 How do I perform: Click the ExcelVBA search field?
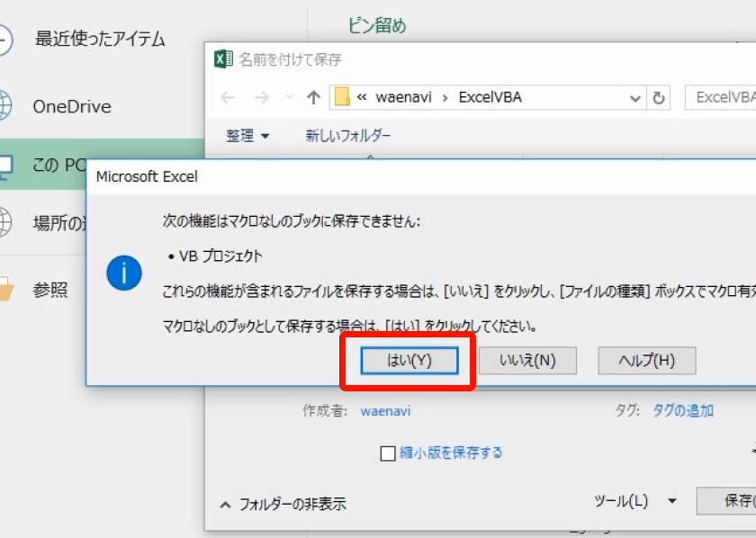click(720, 97)
